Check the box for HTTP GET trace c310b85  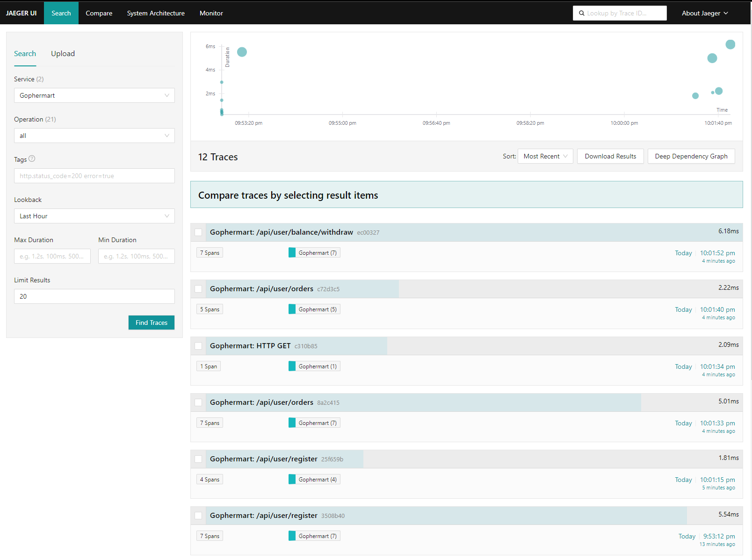click(198, 346)
